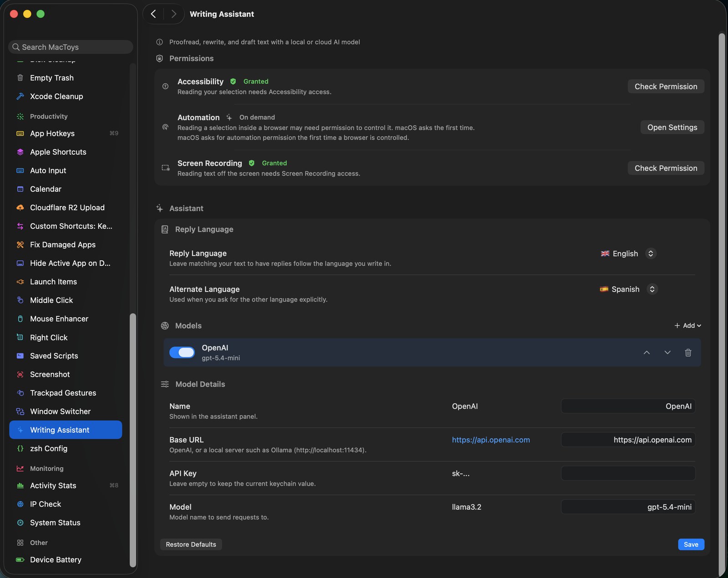Screen dimensions: 728x578
Task: Click the Right Click icon
Action: point(20,338)
